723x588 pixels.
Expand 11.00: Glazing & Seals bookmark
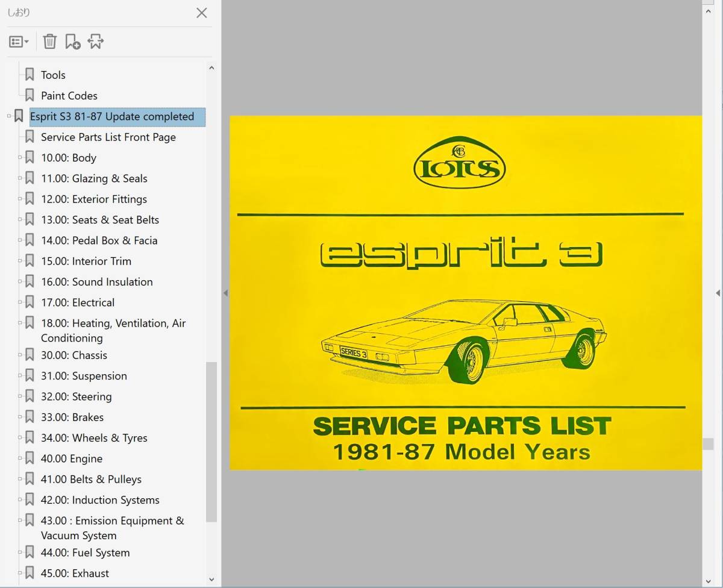[20, 178]
